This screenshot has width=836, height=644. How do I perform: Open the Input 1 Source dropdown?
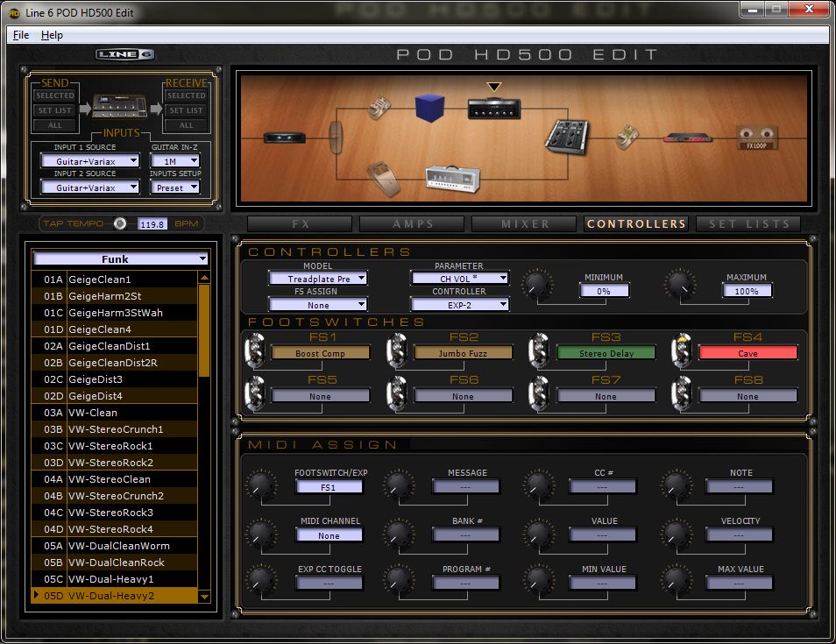[90, 161]
